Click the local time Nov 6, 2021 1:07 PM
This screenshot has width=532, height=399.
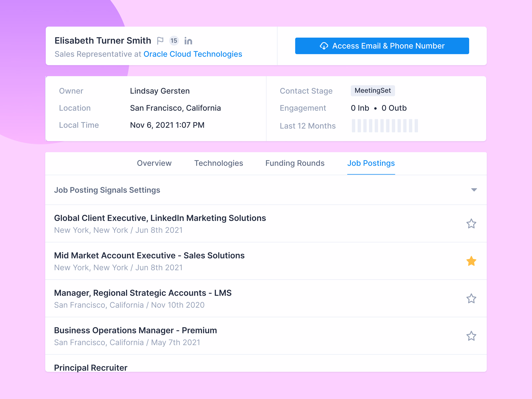tap(167, 125)
